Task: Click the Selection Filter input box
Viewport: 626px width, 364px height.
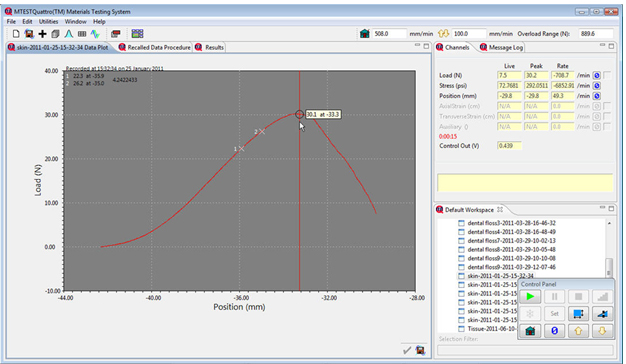Action: click(x=525, y=350)
